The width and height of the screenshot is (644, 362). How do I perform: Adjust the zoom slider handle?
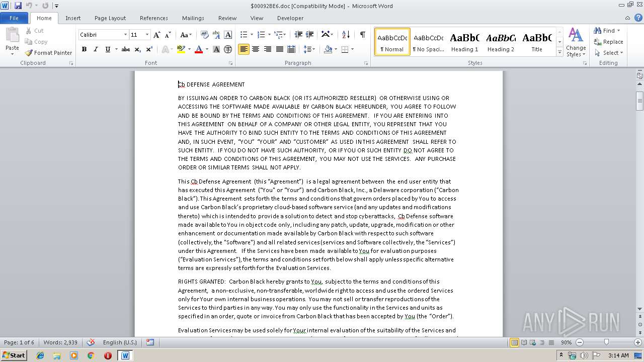(606, 342)
